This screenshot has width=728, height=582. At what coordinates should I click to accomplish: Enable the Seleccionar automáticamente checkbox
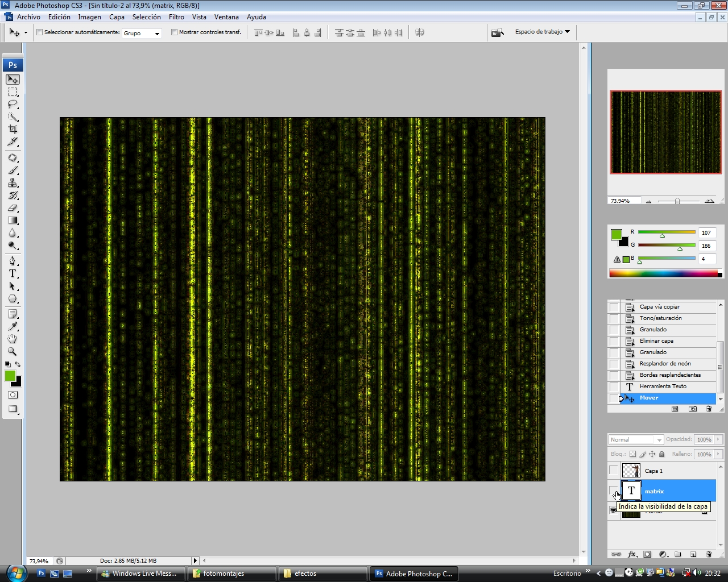point(39,33)
